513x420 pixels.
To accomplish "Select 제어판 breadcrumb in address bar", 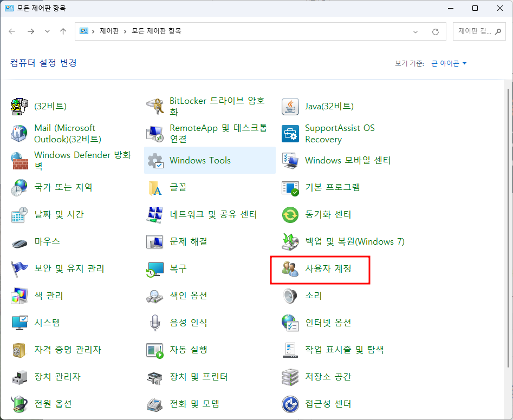I will 109,31.
